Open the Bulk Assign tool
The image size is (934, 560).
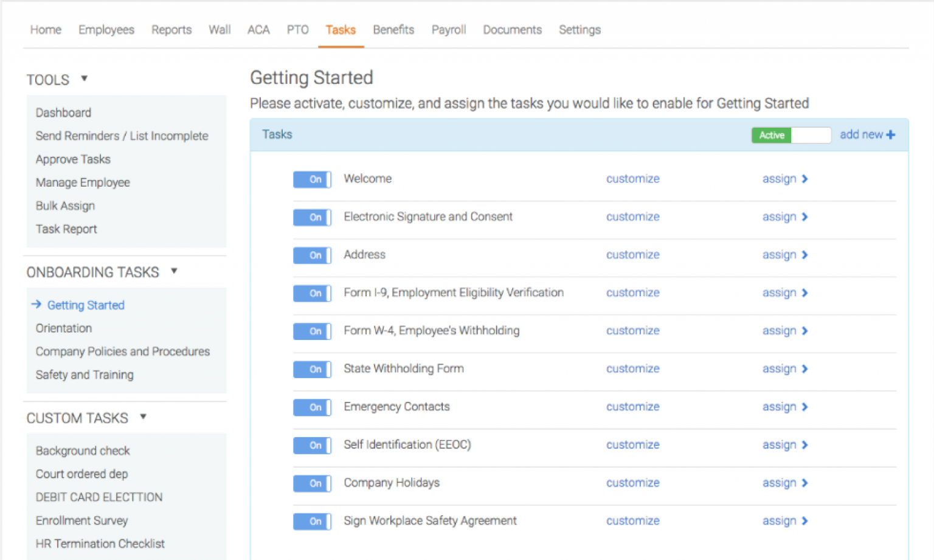tap(65, 206)
